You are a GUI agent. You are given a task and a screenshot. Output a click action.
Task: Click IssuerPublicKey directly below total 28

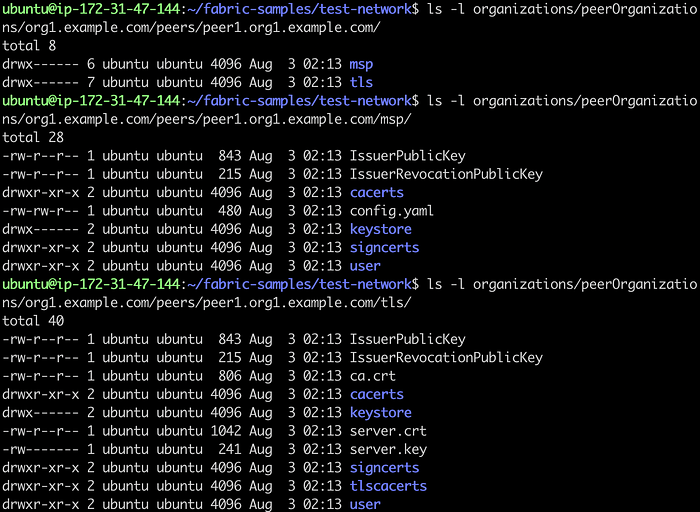tap(407, 156)
